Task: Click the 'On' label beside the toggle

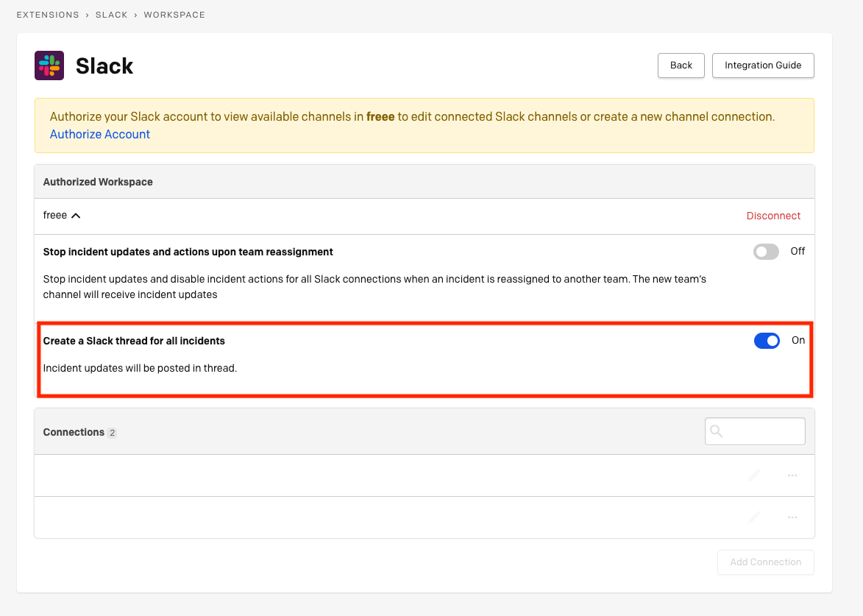Action: (x=798, y=340)
